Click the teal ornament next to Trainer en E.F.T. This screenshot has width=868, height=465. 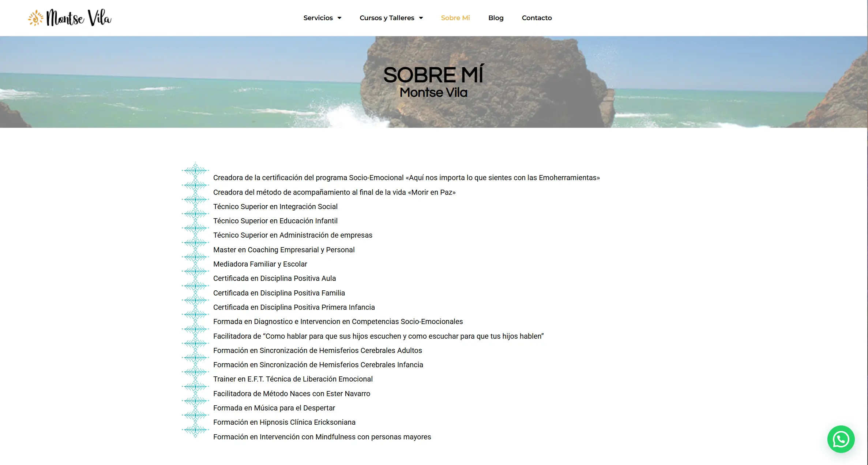(x=195, y=372)
